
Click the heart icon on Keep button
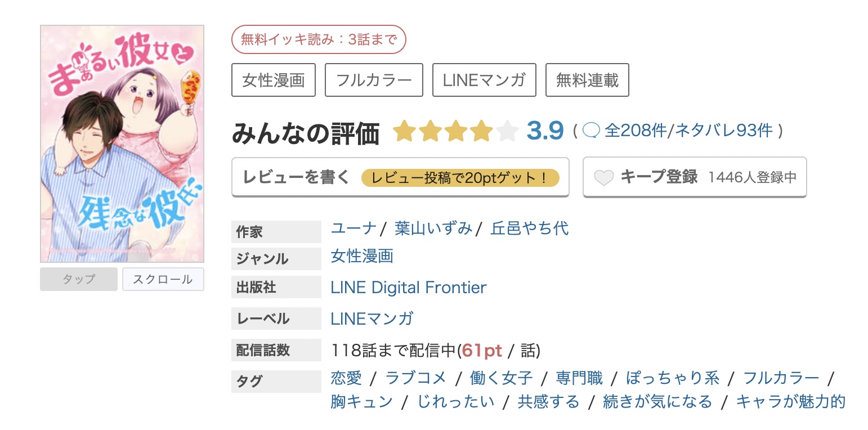(604, 178)
